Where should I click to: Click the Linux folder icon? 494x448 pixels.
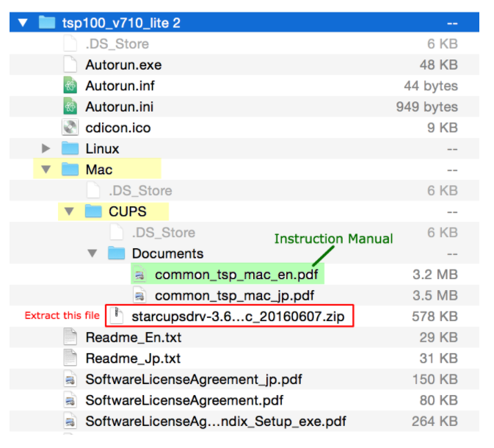point(70,148)
